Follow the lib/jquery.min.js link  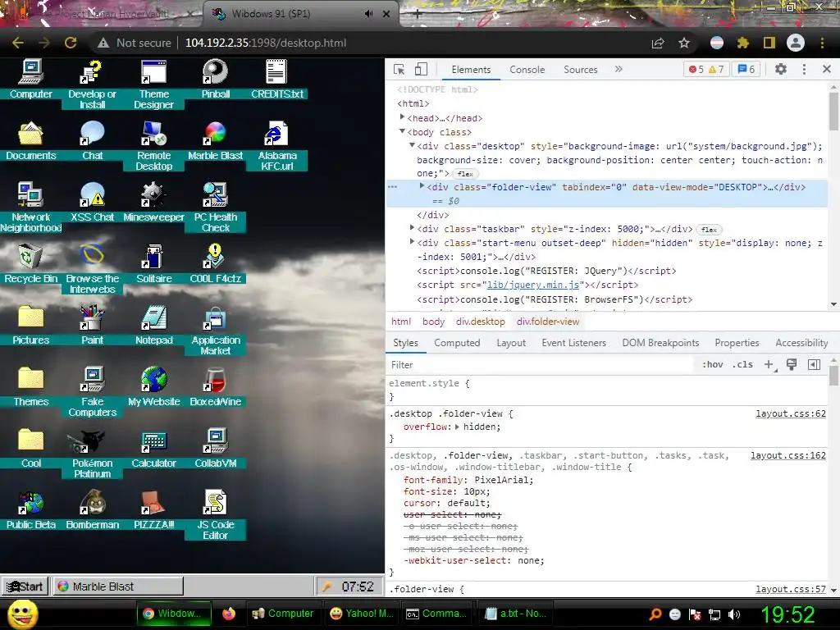pyautogui.click(x=533, y=285)
